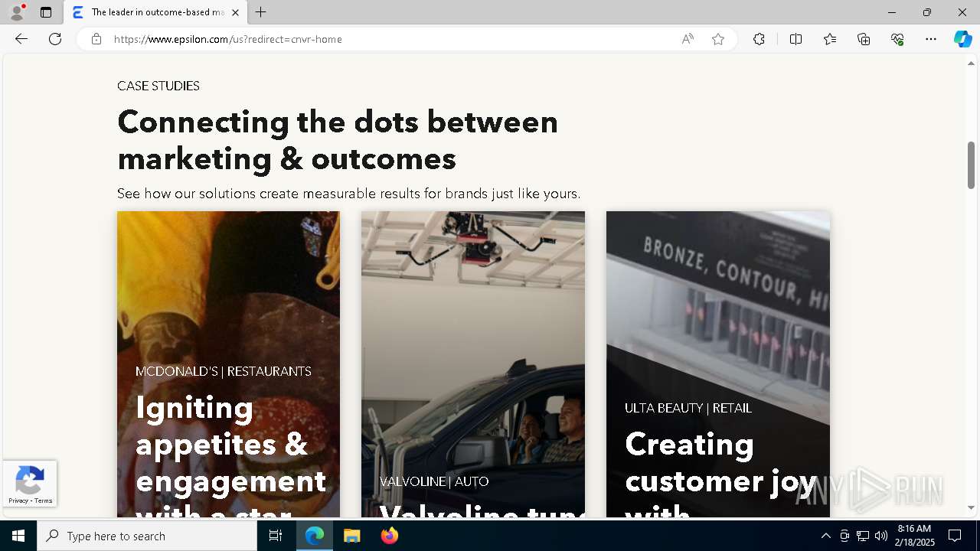Click reCAPTCHA Terms link
The image size is (980, 551).
click(44, 501)
